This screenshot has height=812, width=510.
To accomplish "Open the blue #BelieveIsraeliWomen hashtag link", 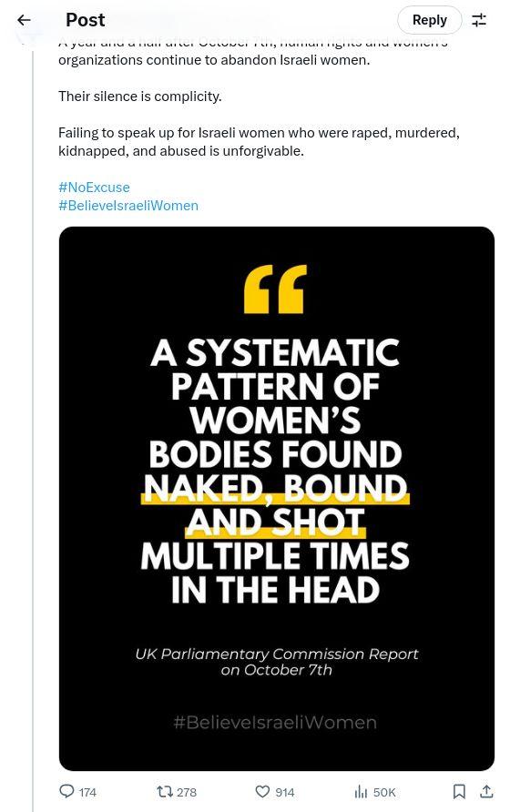I will point(128,206).
